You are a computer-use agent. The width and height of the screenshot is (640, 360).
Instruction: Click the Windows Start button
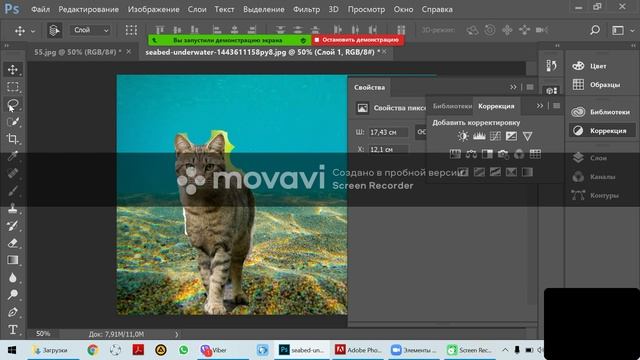pos(11,350)
